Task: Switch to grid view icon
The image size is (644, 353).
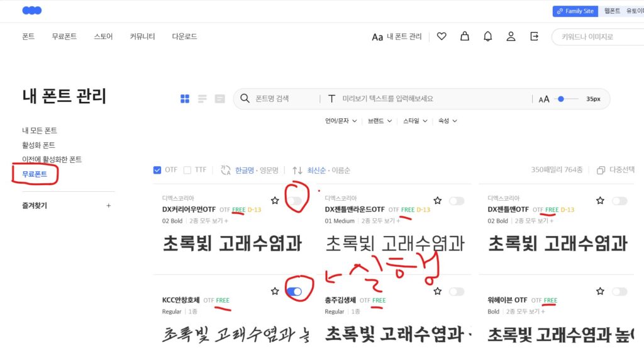Action: [185, 99]
